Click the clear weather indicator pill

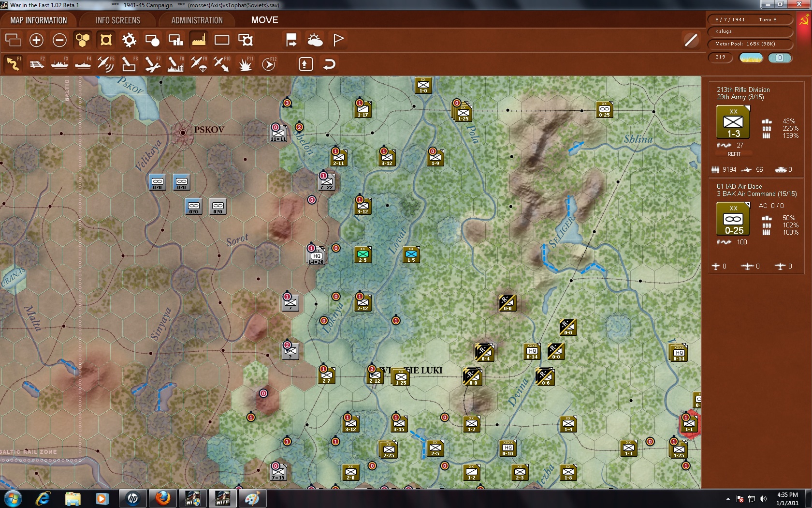751,58
